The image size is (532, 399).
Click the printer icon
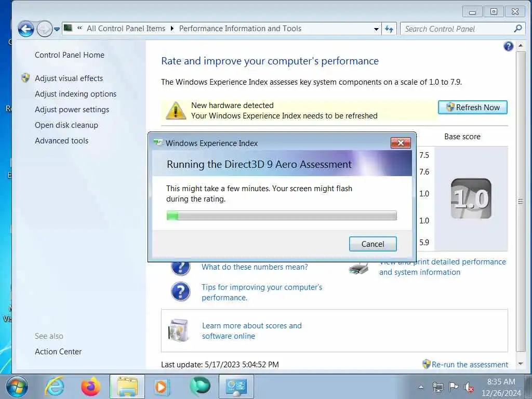click(358, 269)
